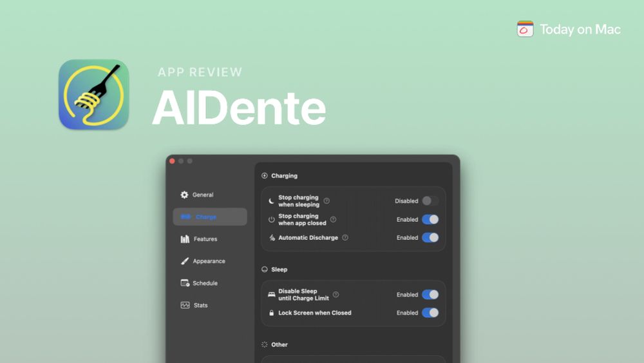The image size is (644, 363).
Task: Click the Disabled status label
Action: (406, 201)
